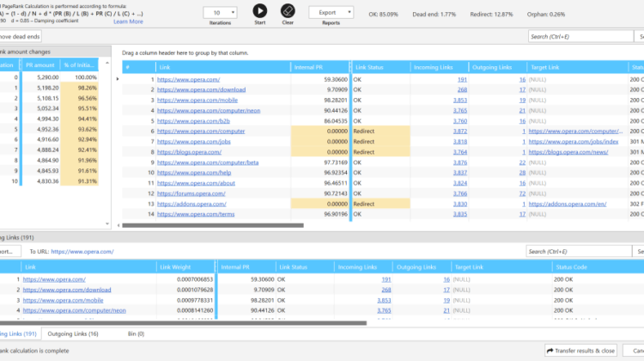The height and width of the screenshot is (361, 644).
Task: Open https://www.opera.com/mobile in main table
Action: click(197, 100)
